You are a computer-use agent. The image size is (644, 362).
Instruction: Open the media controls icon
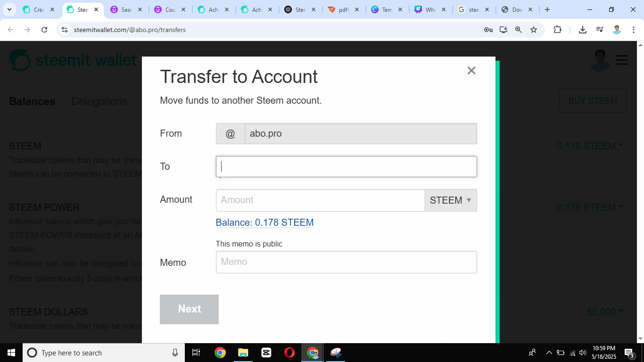(x=600, y=30)
